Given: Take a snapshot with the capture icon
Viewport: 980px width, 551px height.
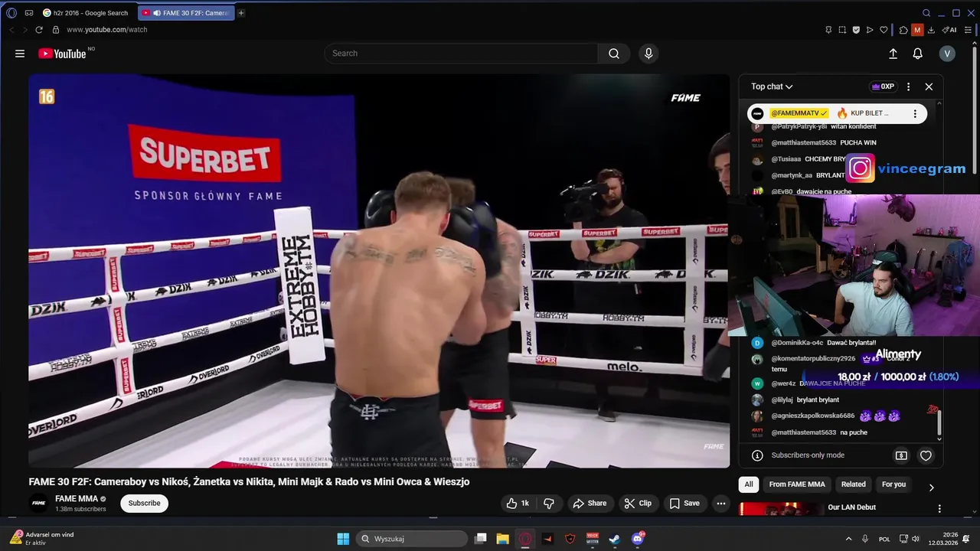Looking at the screenshot, I should 842,30.
